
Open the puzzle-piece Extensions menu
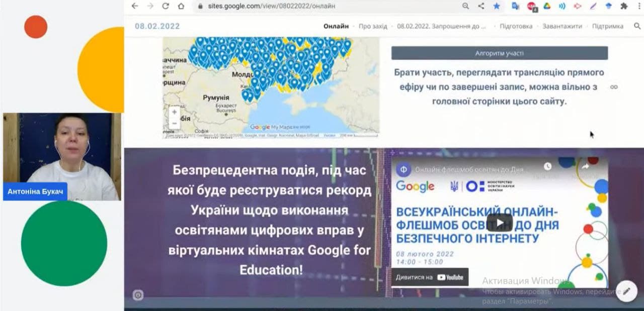pyautogui.click(x=624, y=6)
